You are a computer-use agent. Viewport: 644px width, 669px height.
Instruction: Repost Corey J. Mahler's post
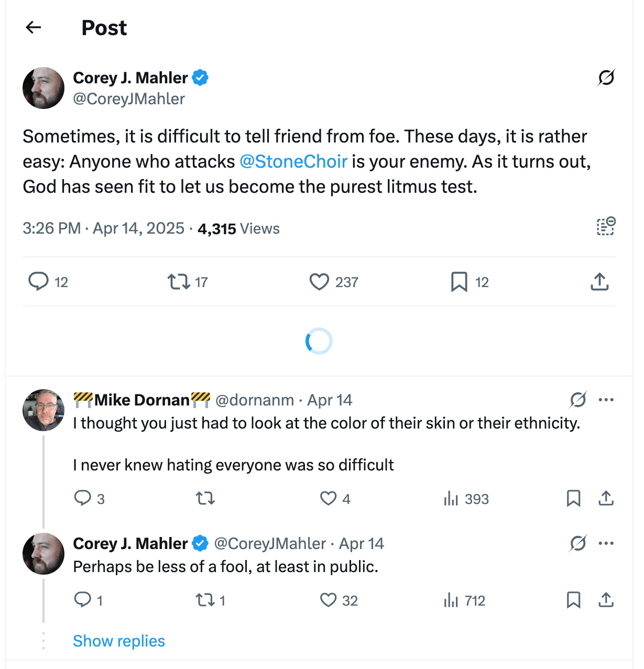tap(178, 282)
